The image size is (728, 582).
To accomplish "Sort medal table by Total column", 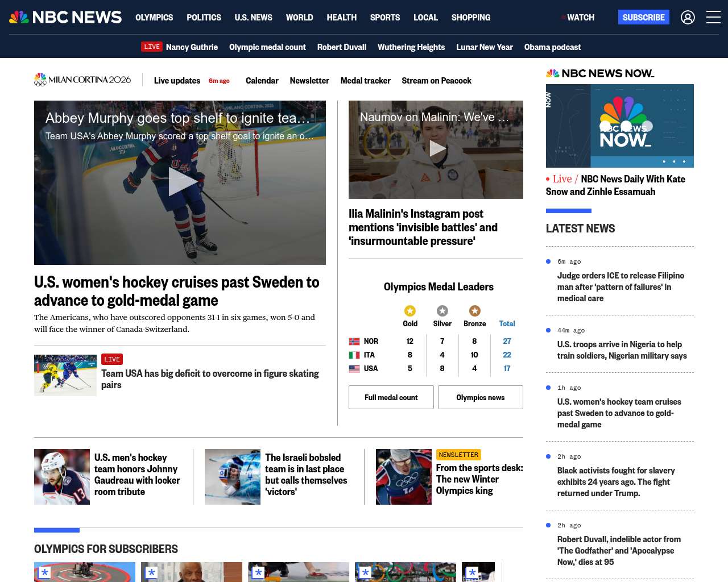I will pyautogui.click(x=507, y=324).
